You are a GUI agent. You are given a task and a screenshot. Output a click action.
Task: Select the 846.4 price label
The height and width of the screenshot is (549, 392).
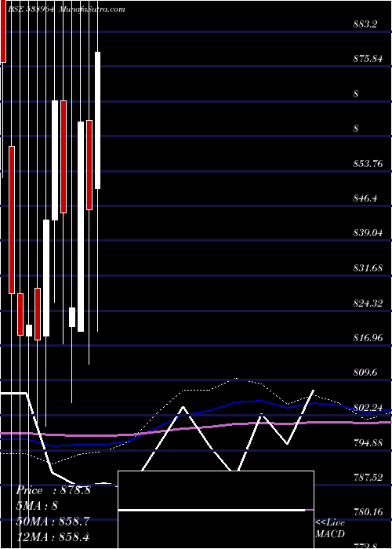(365, 198)
